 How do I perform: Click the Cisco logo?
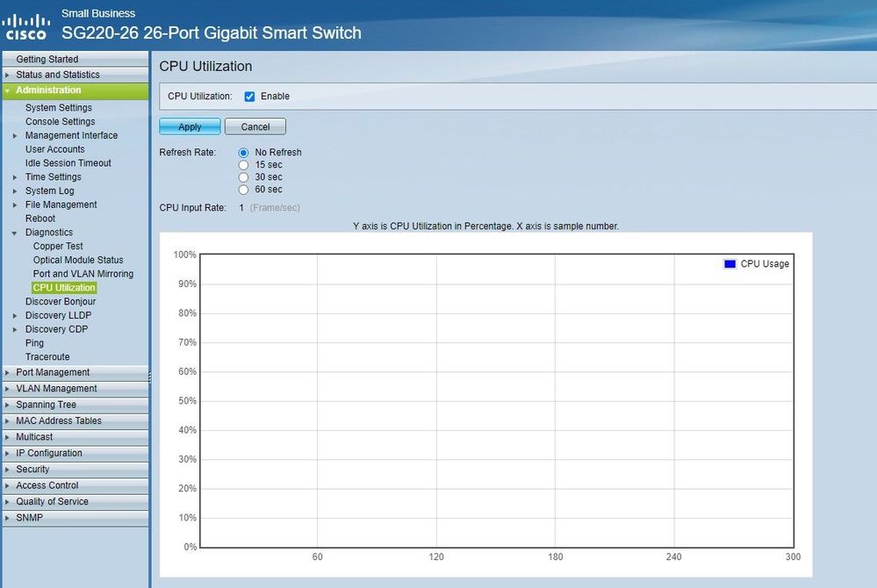25,27
